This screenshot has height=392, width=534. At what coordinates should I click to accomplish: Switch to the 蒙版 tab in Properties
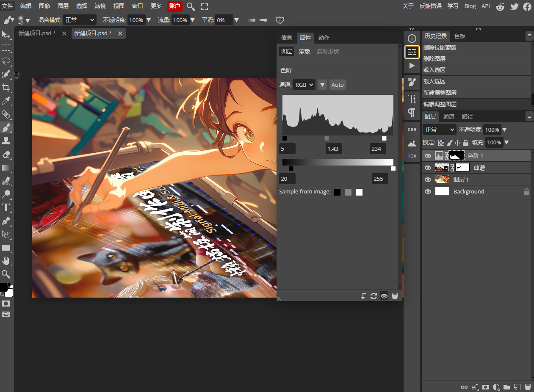[304, 51]
